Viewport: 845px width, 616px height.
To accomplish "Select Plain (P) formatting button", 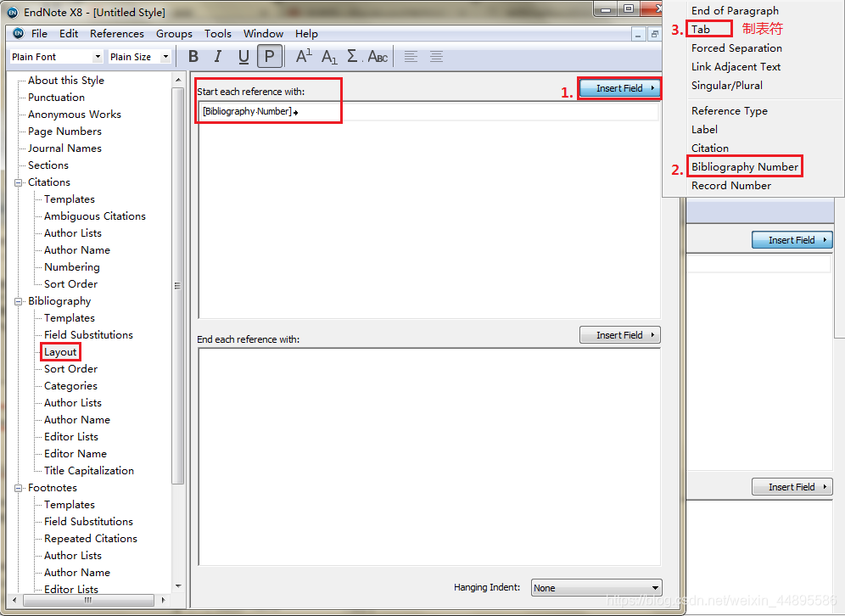I will (x=270, y=57).
